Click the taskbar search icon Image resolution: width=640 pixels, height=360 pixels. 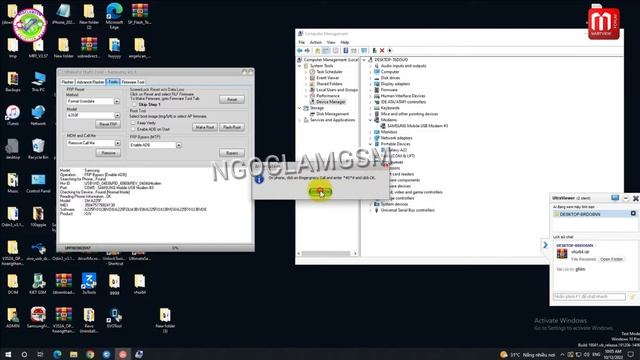pos(24,354)
